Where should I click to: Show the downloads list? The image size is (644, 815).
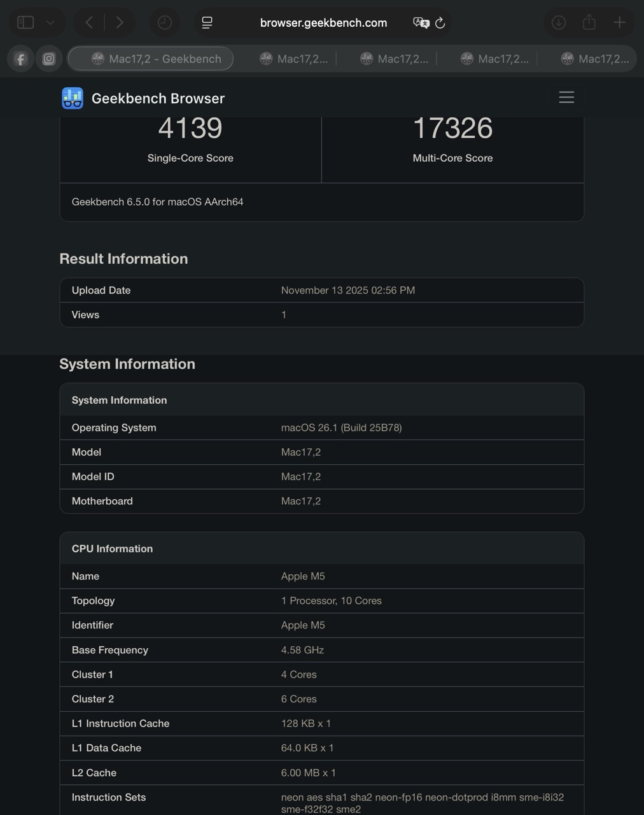pos(559,23)
